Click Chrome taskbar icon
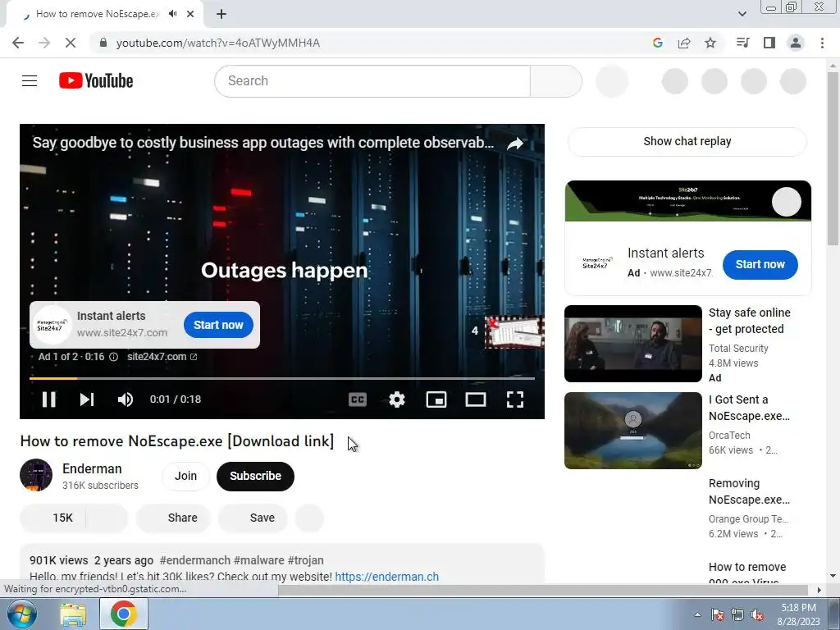This screenshot has width=840, height=630. tap(123, 614)
